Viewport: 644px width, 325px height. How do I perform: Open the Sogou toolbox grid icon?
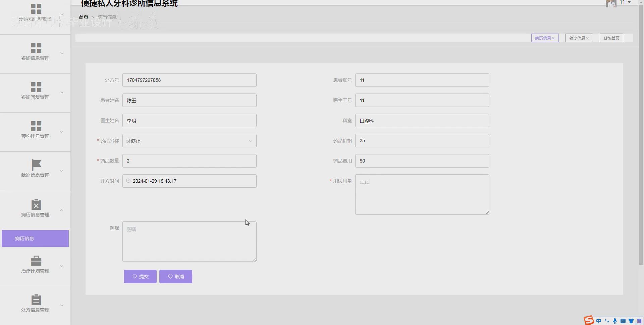(639, 321)
